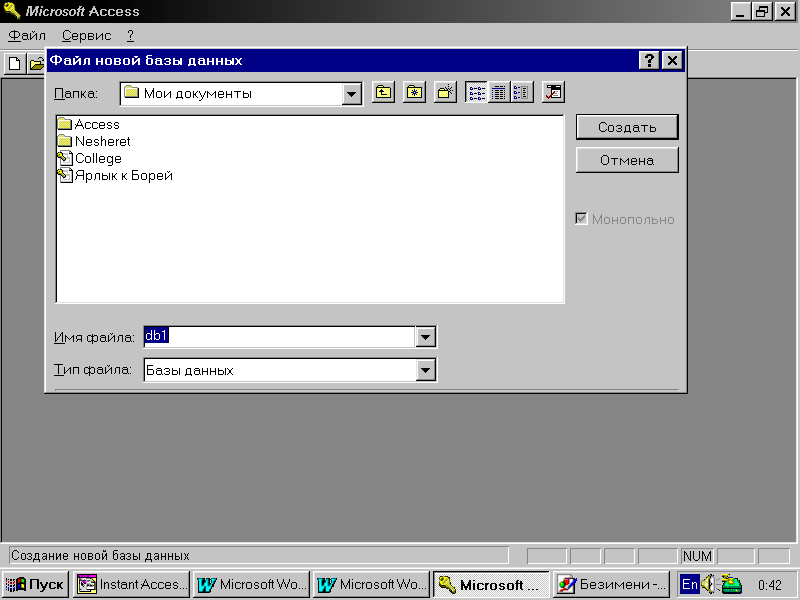
Task: Switch to Details view icon
Action: [499, 93]
